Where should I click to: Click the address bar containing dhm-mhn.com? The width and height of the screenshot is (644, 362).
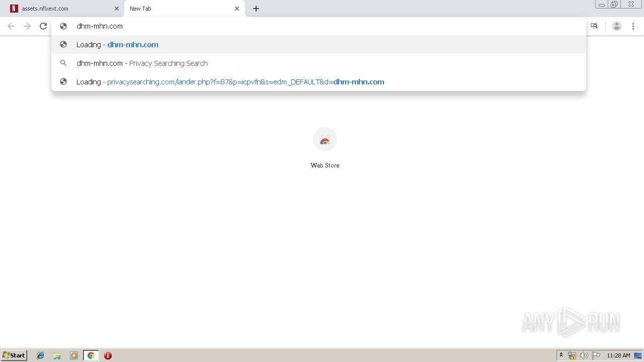pyautogui.click(x=318, y=26)
